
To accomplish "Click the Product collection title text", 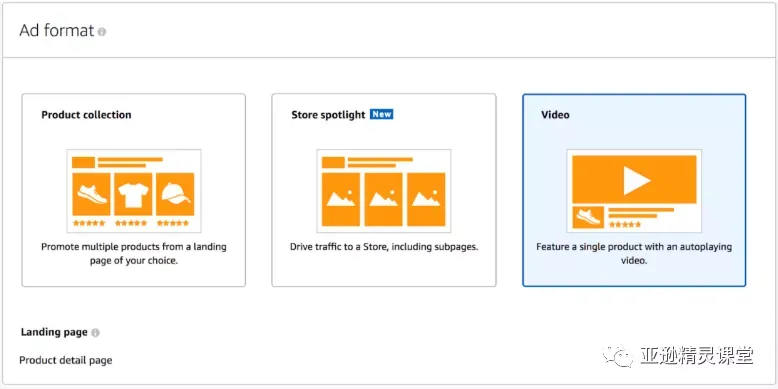I will [x=86, y=115].
